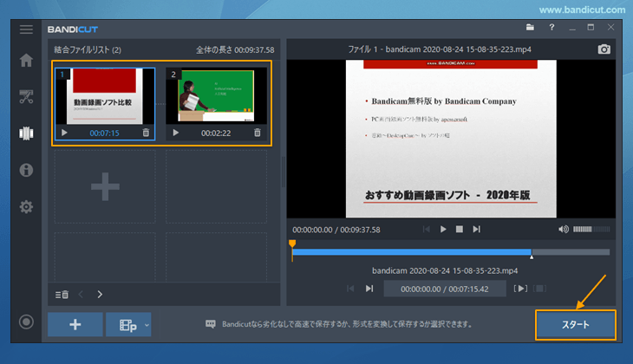Jump to previous file in preview
633x364 pixels.
tap(427, 229)
